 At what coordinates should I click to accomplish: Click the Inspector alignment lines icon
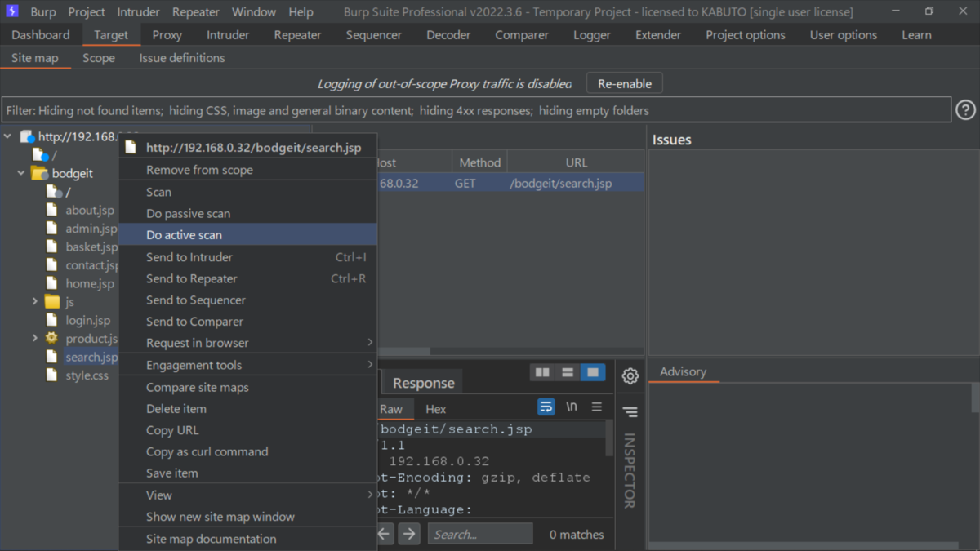click(630, 412)
